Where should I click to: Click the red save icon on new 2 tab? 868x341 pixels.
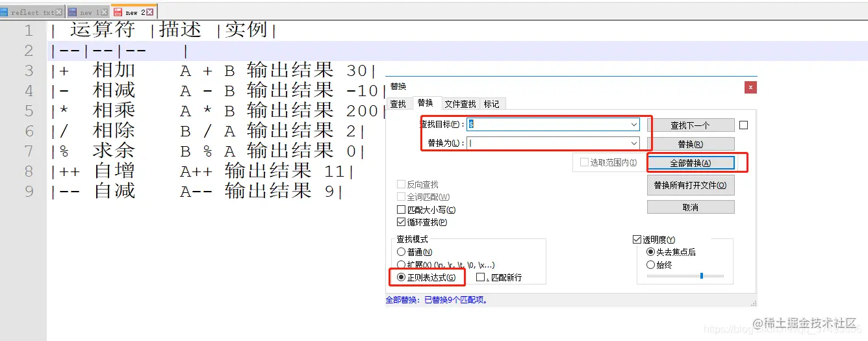click(x=117, y=12)
